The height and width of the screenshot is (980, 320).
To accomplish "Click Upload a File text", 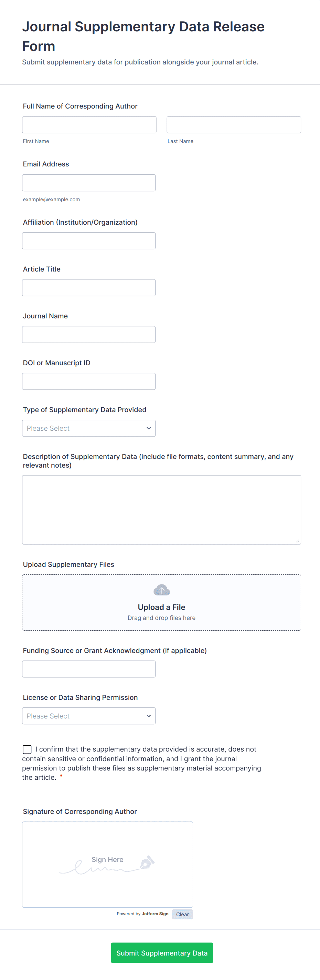I will (x=161, y=607).
